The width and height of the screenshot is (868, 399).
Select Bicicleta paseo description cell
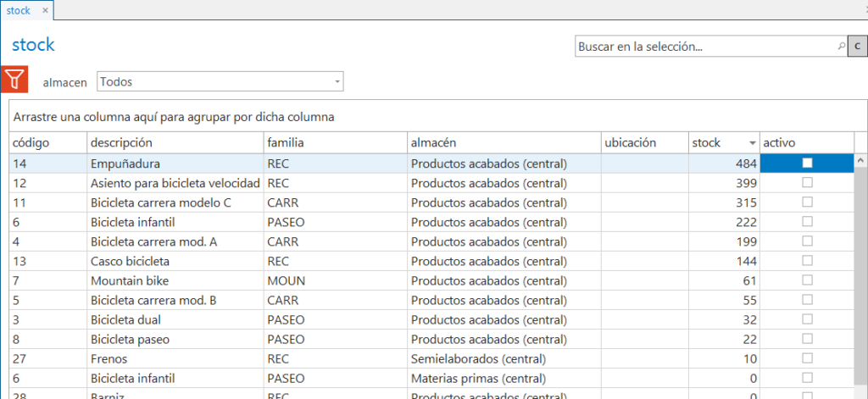coord(175,339)
